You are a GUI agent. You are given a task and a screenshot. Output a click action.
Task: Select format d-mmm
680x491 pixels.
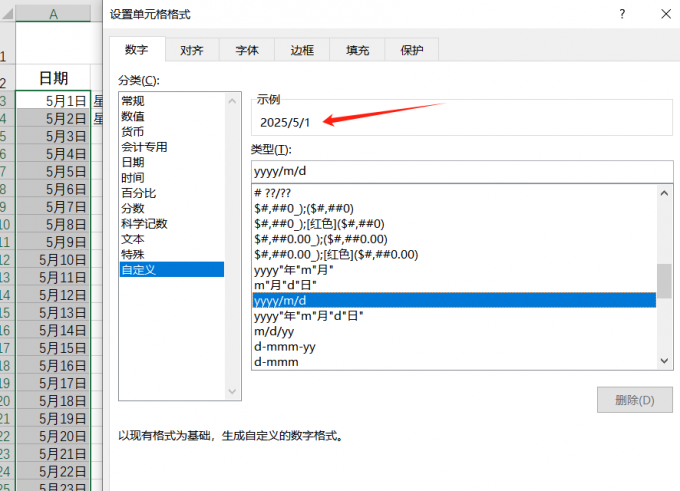click(x=454, y=361)
